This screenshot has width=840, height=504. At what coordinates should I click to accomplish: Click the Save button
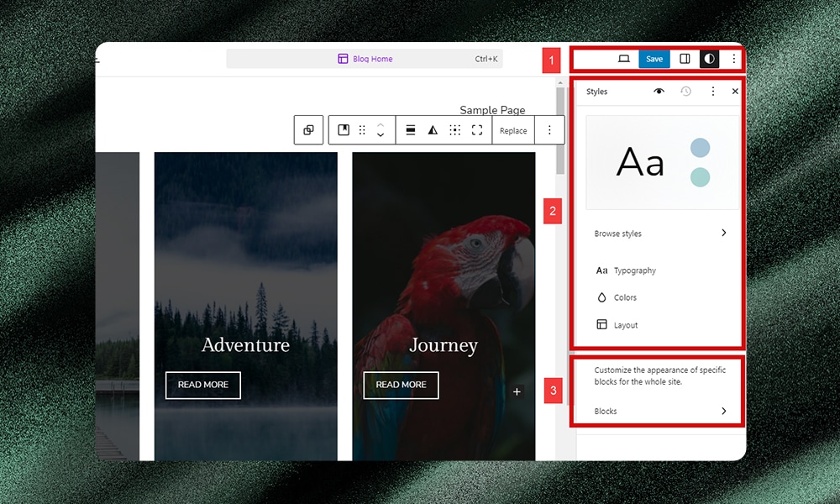pyautogui.click(x=654, y=59)
